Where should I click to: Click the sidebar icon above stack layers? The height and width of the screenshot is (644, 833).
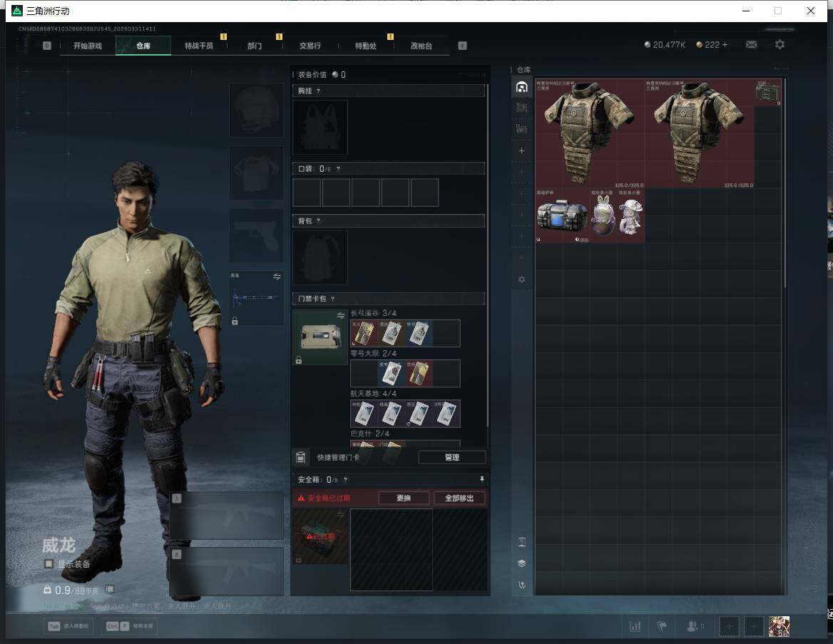click(x=521, y=542)
